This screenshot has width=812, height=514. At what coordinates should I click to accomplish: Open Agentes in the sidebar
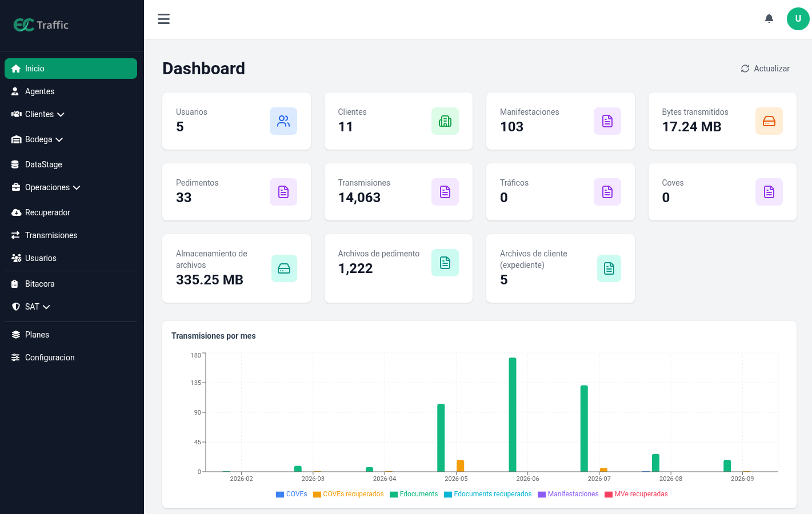click(71, 91)
